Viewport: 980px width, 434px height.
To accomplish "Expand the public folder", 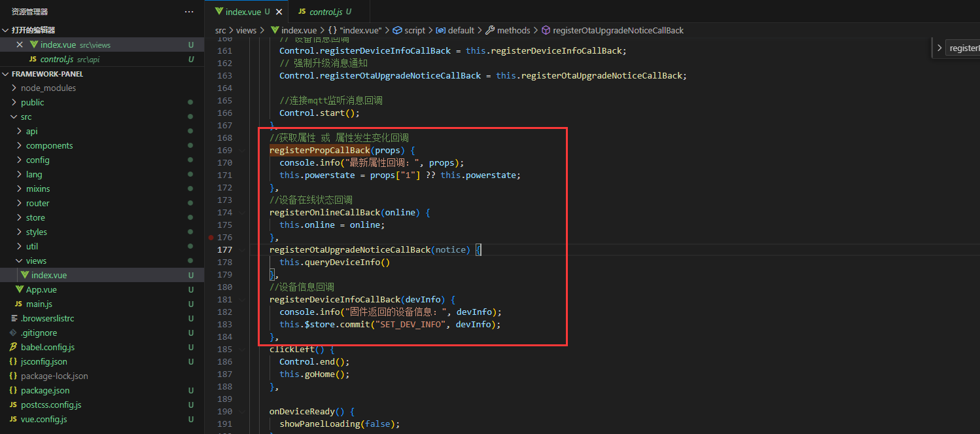I will pos(14,102).
